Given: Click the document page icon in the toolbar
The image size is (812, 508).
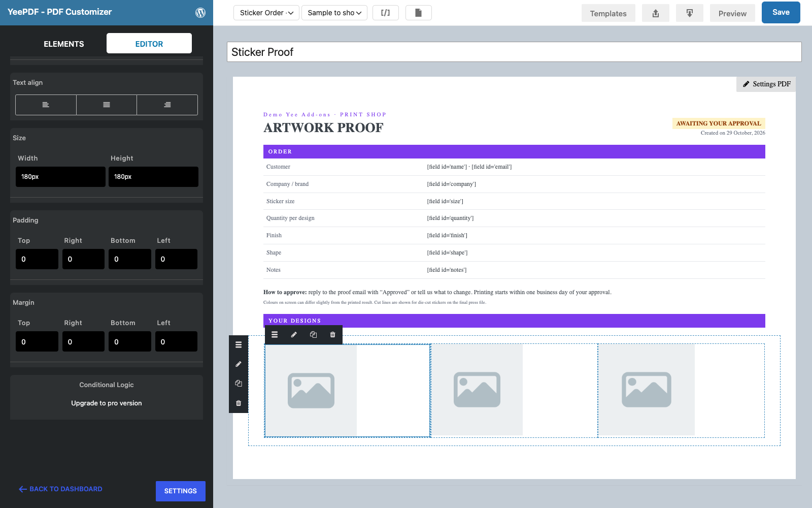Looking at the screenshot, I should [419, 13].
